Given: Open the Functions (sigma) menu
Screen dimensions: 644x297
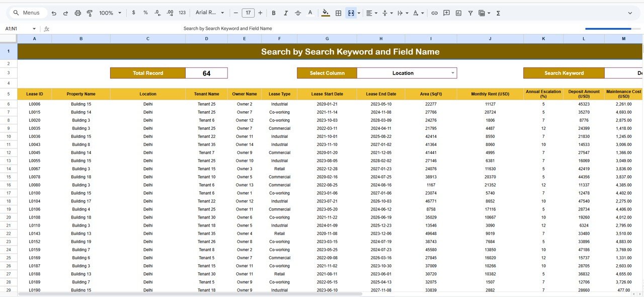Looking at the screenshot, I should pos(497,13).
